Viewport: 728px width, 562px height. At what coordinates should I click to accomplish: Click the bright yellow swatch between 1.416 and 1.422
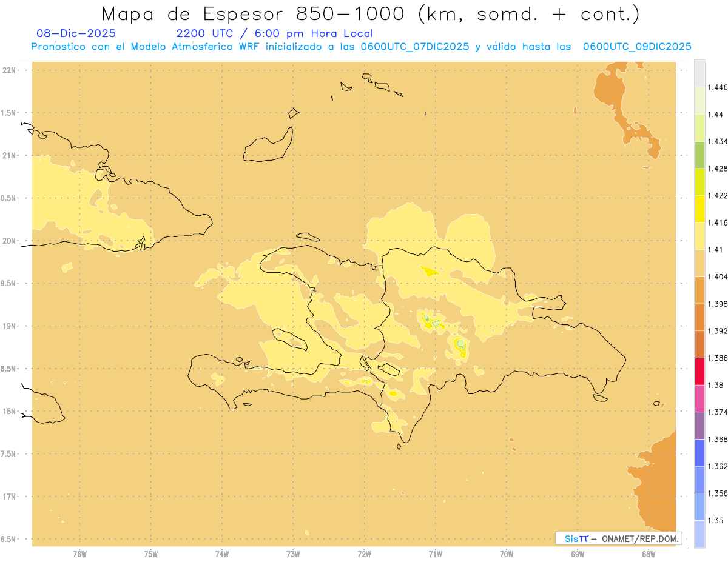point(699,209)
